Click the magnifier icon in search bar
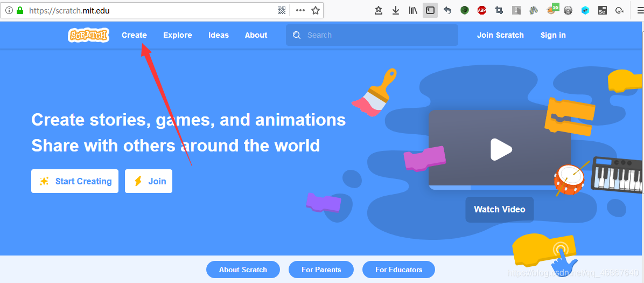 click(297, 35)
